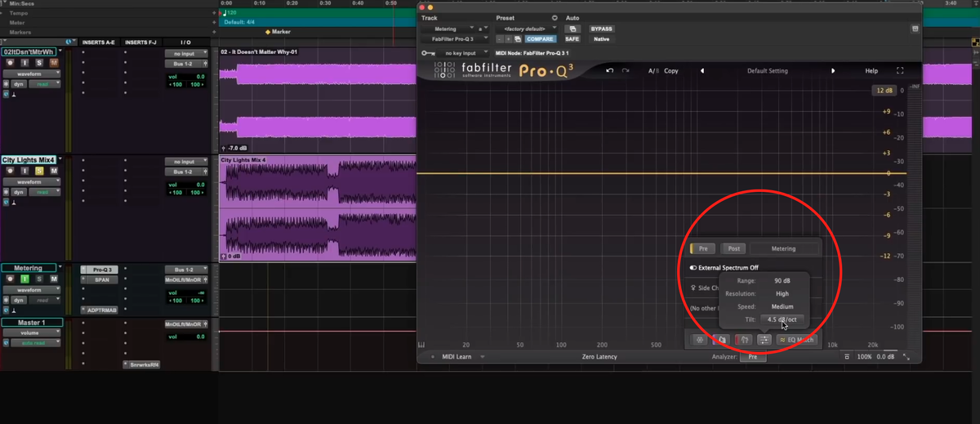This screenshot has width=980, height=424.
Task: Open the insert position 'a' selector
Action: (482, 29)
